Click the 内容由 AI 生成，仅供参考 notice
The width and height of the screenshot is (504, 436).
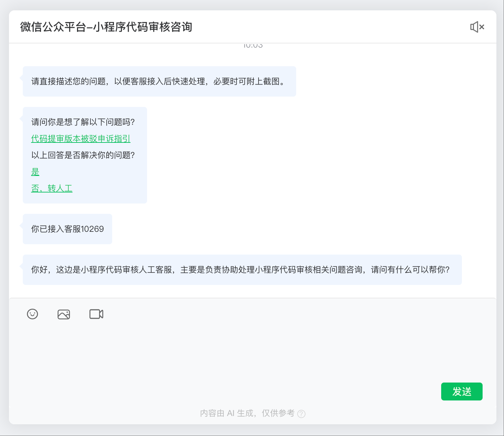tap(247, 413)
